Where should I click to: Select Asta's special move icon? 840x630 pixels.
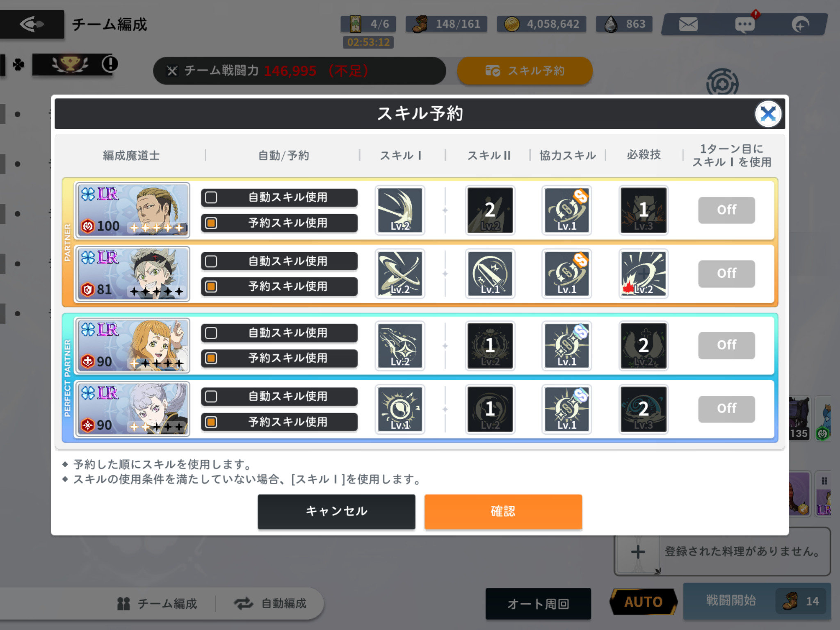(x=644, y=274)
